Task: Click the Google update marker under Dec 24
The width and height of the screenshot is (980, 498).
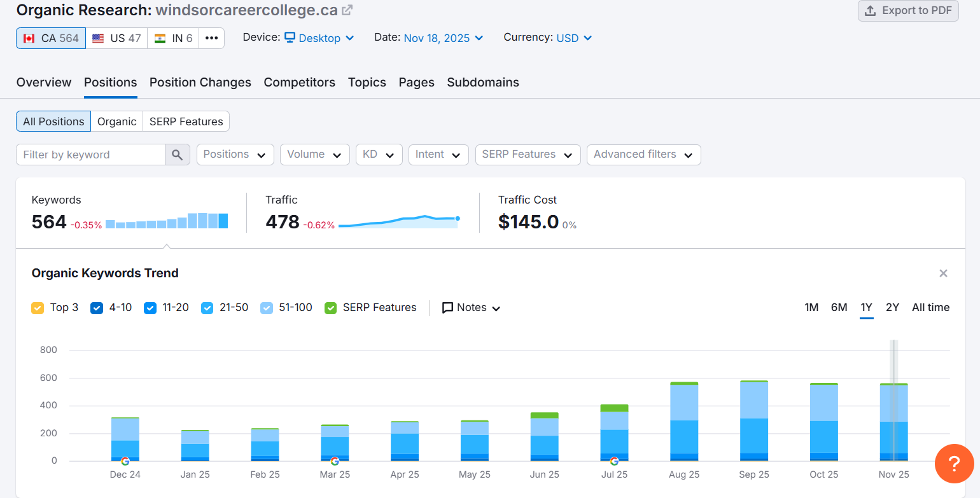Action: [125, 461]
